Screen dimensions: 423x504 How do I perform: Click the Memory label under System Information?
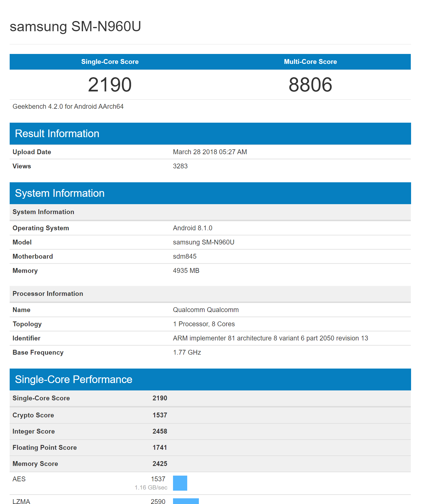click(25, 271)
